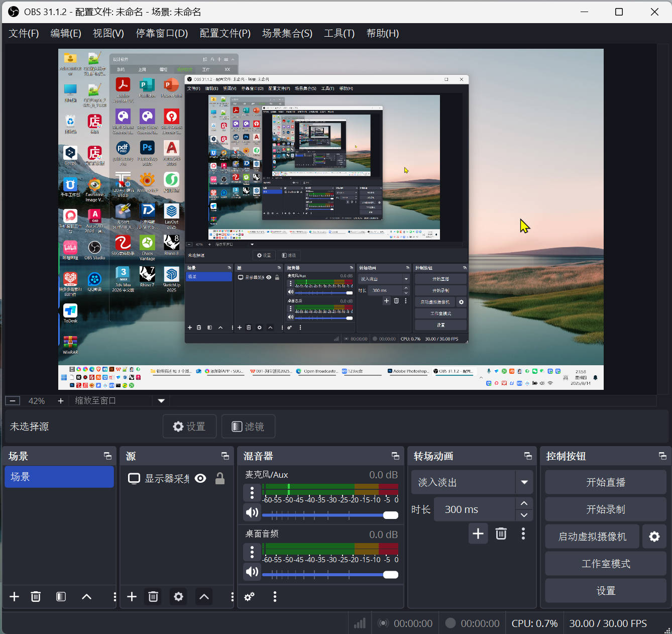672x634 pixels.
Task: Mute the 麦克风/Aux channel
Action: [x=252, y=512]
